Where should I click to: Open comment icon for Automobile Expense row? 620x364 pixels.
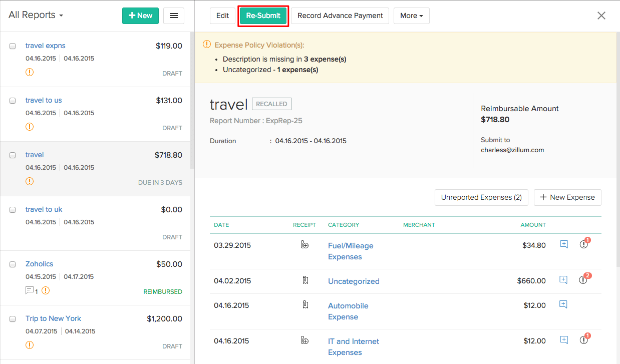563,304
